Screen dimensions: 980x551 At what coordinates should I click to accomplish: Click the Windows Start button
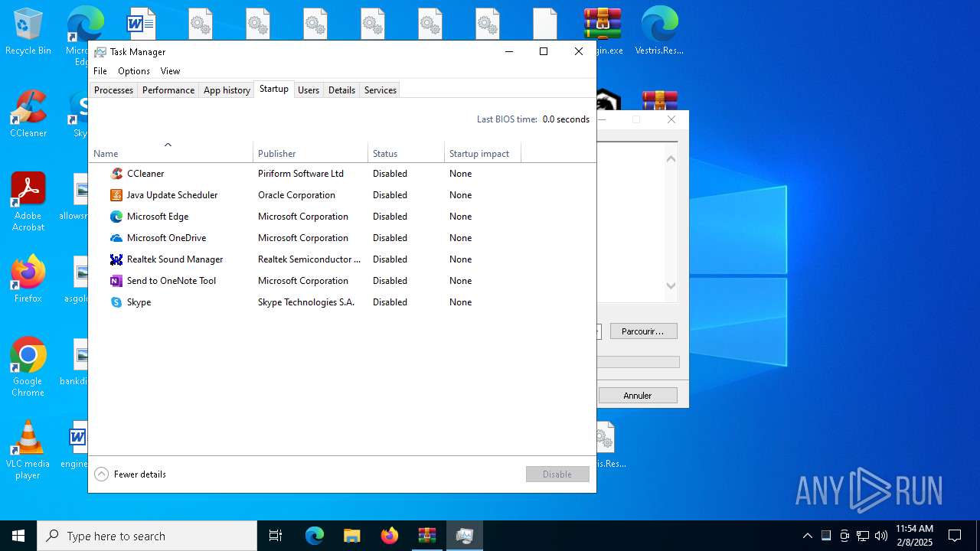click(x=18, y=536)
